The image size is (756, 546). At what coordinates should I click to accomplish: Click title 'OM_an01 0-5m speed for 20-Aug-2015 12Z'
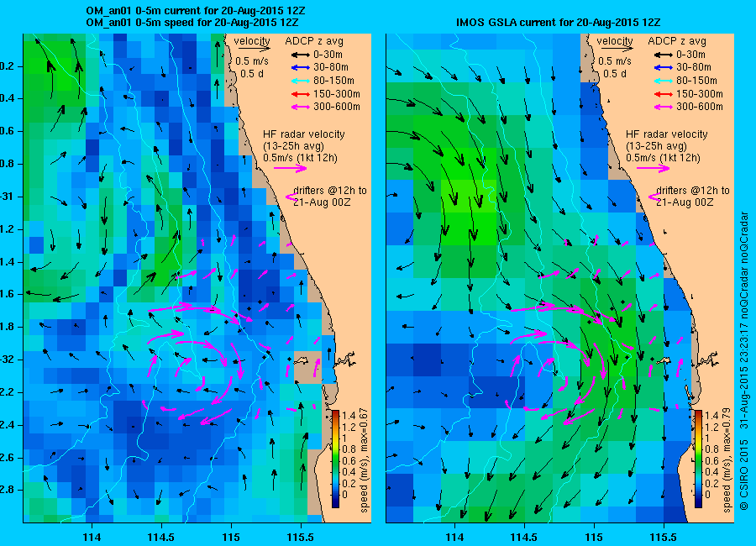coord(192,23)
